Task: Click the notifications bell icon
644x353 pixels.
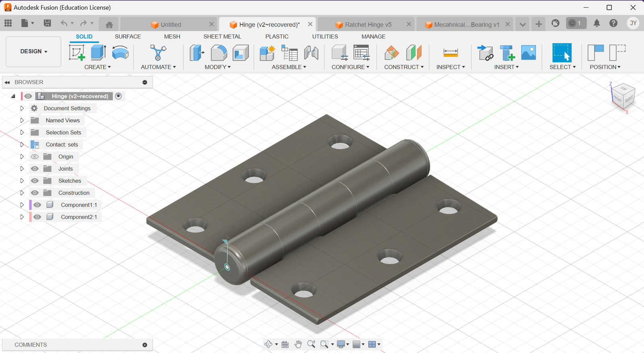Action: tap(597, 23)
